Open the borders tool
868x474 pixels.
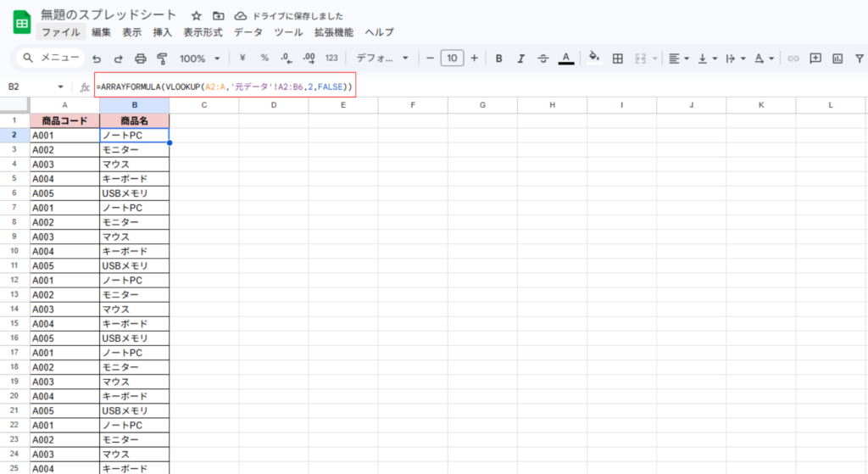tap(618, 59)
